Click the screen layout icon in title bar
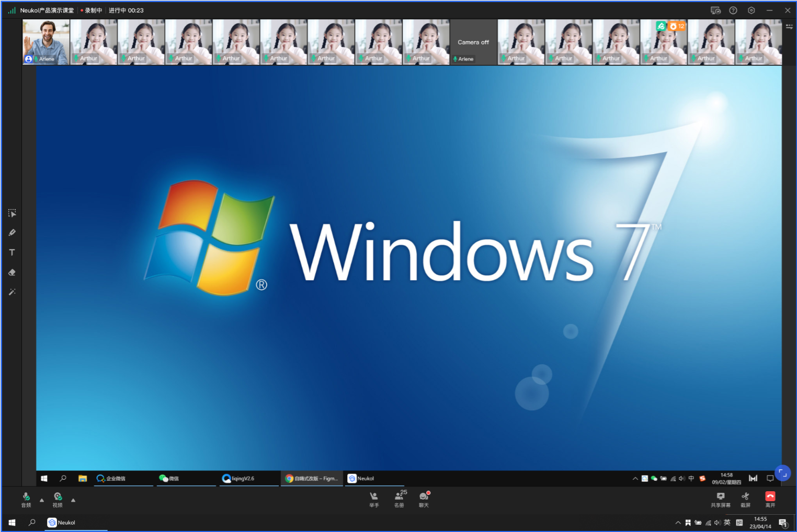Screen dimensions: 797x532 [715, 10]
